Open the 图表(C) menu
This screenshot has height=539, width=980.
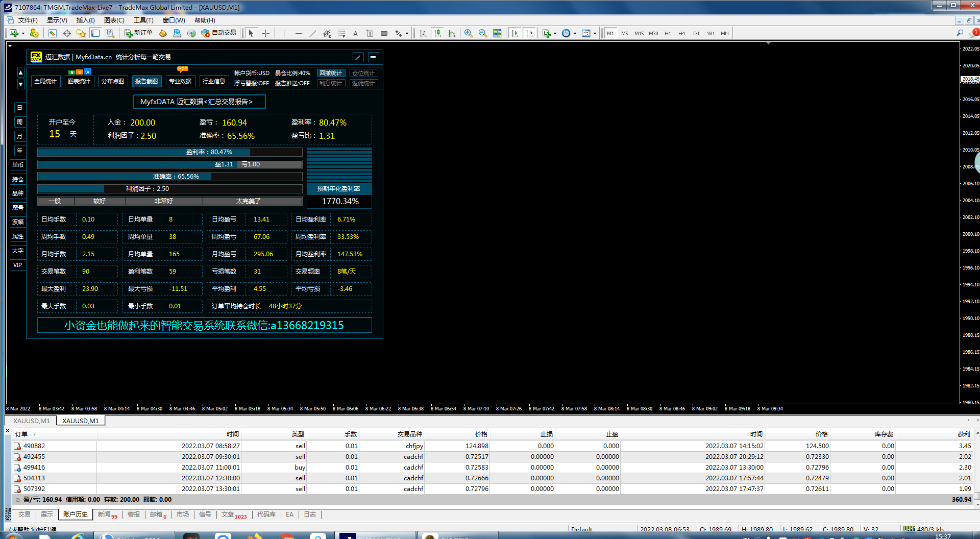114,20
